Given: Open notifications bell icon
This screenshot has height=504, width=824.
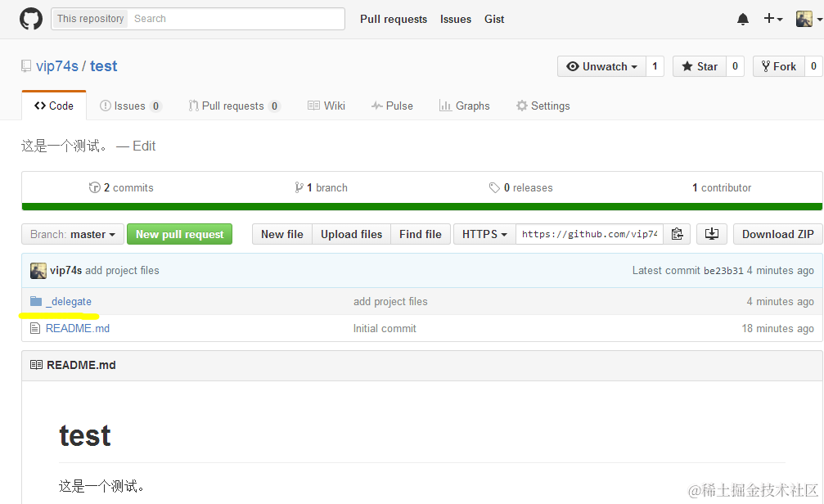Looking at the screenshot, I should 742,20.
